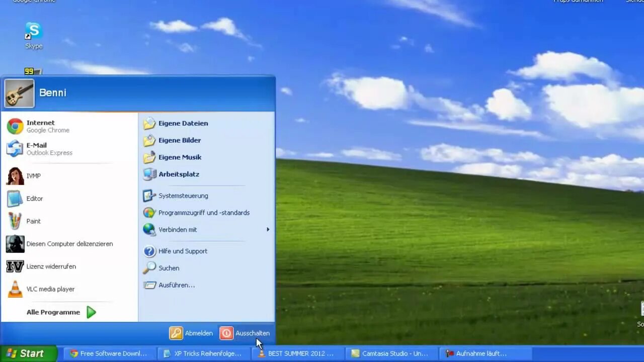The image size is (644, 362).
Task: Switch to XP Tricks Reihenfolge taskbar window
Action: pyautogui.click(x=204, y=353)
